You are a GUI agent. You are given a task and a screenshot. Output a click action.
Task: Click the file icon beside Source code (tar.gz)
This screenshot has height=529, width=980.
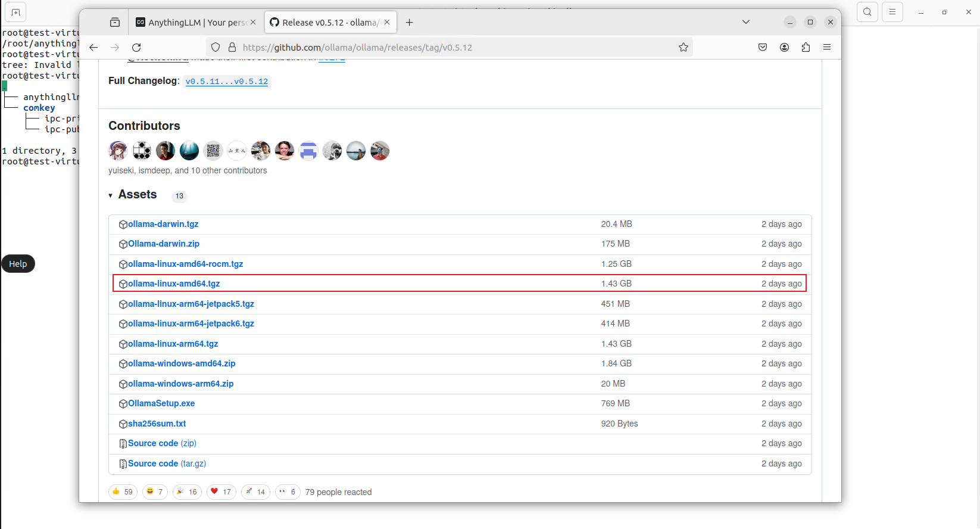(x=123, y=464)
